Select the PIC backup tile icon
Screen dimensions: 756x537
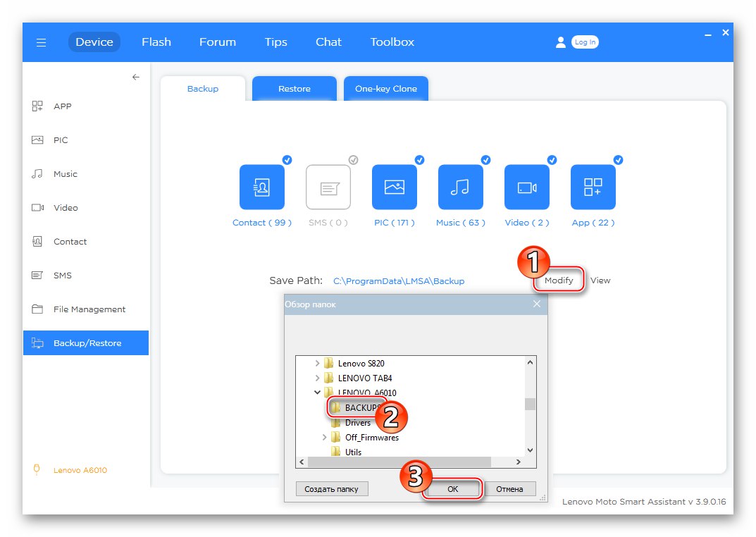pyautogui.click(x=395, y=187)
